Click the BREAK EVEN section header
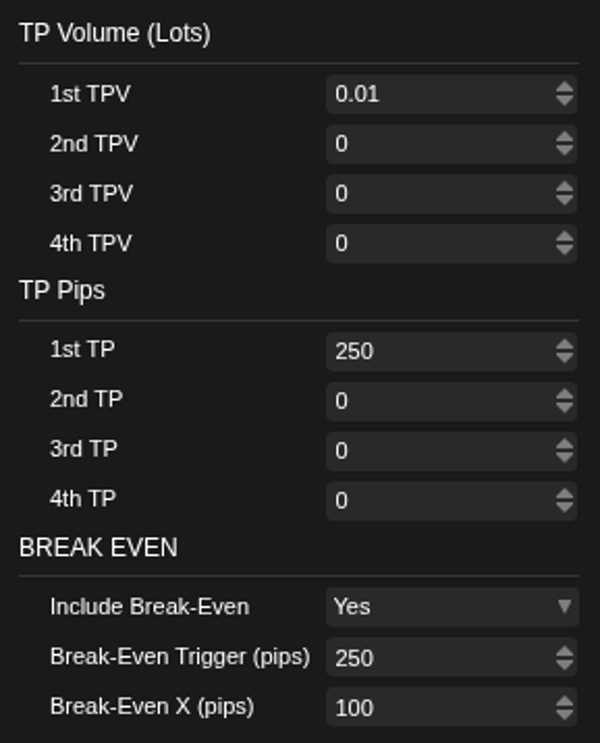 98,548
